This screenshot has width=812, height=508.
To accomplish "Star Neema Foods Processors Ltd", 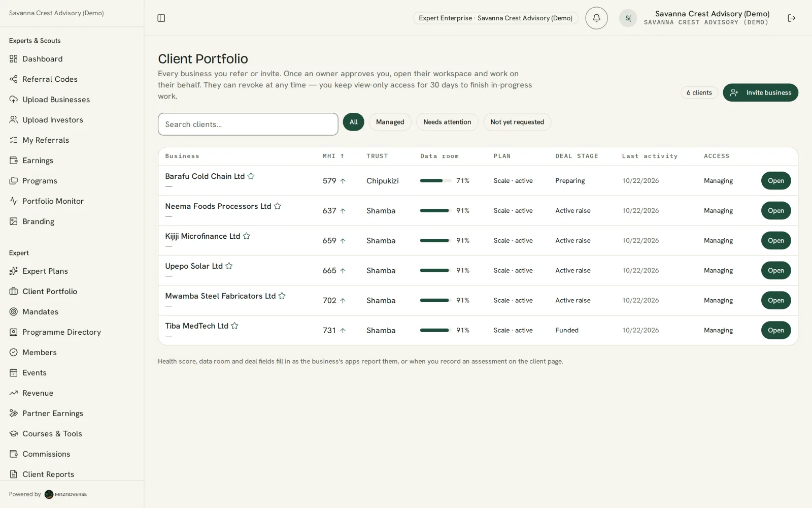I will click(x=278, y=206).
